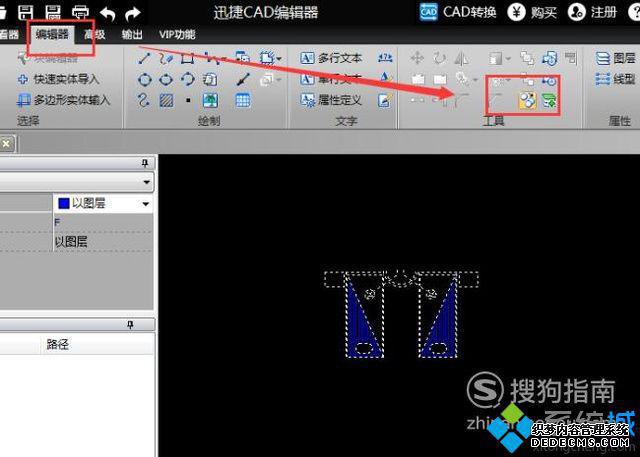This screenshot has height=457, width=640.
Task: Select the Line draw tool
Action: coord(144,58)
